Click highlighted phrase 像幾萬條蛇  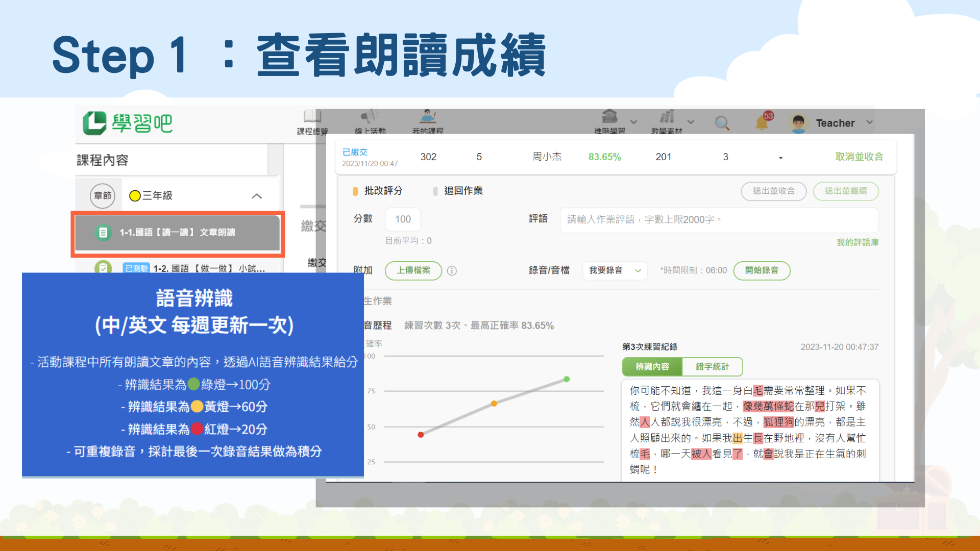pos(768,406)
